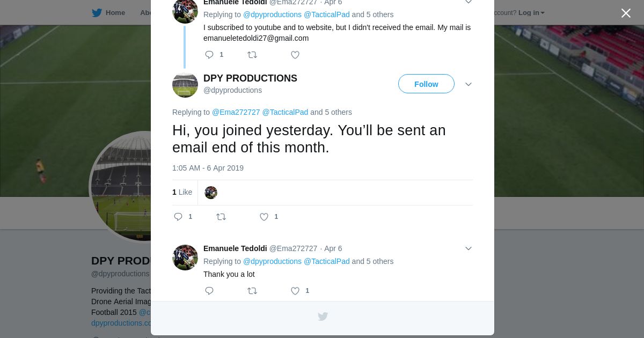Reply to the 'Thank you a lot' tweet
Viewport: 644px width, 338px height.
(209, 291)
